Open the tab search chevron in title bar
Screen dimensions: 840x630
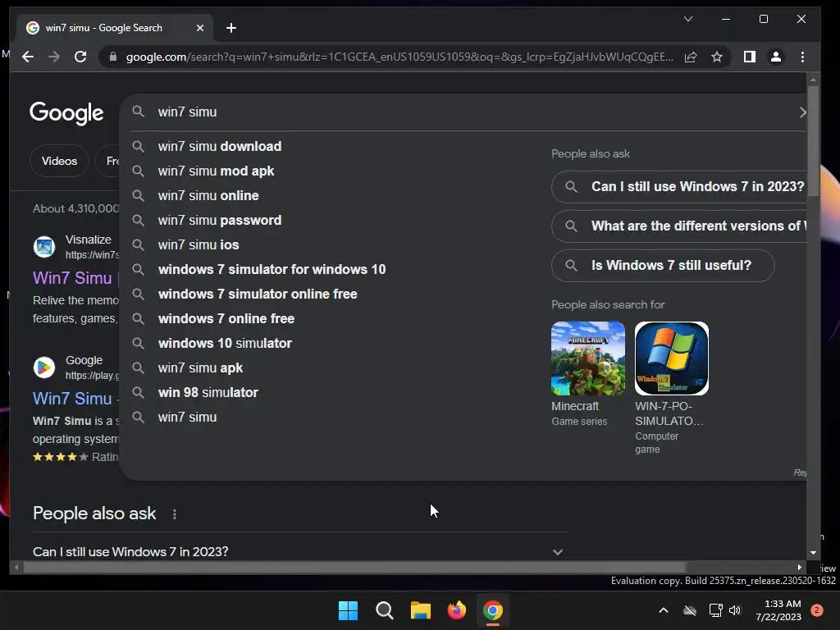688,20
